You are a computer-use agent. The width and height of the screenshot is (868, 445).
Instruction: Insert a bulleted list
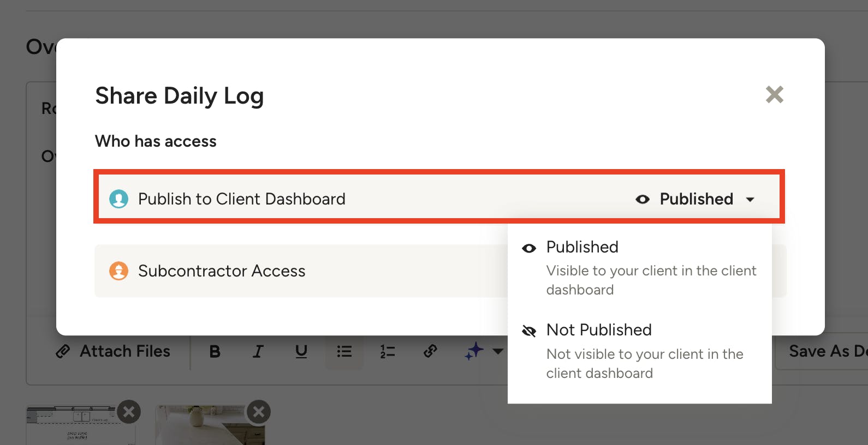pyautogui.click(x=344, y=352)
